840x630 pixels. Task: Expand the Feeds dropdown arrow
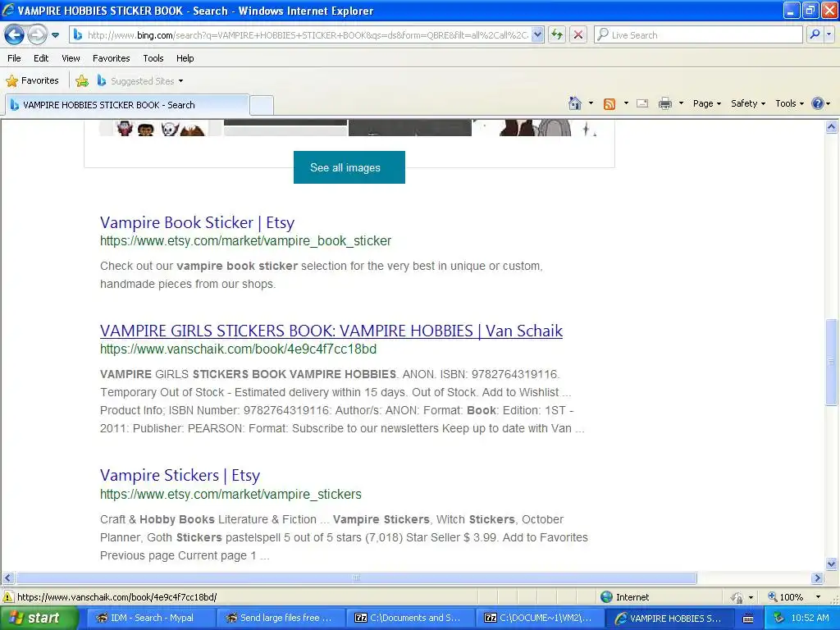(626, 103)
